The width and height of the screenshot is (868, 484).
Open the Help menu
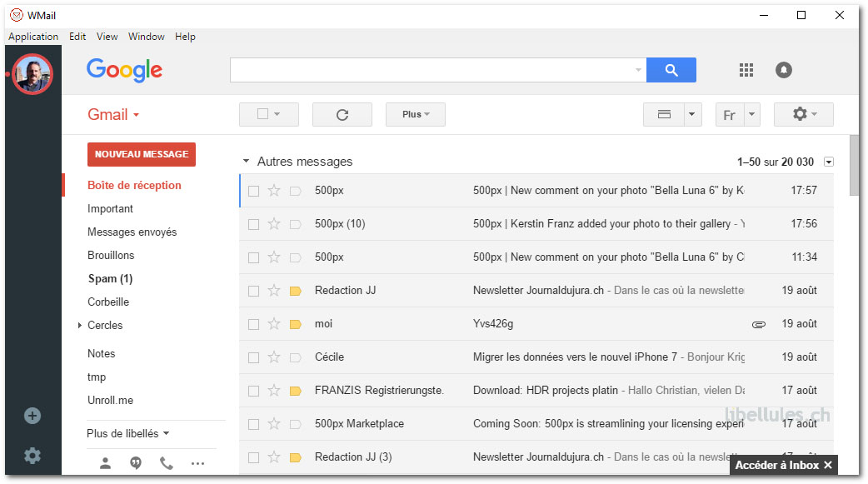point(185,37)
